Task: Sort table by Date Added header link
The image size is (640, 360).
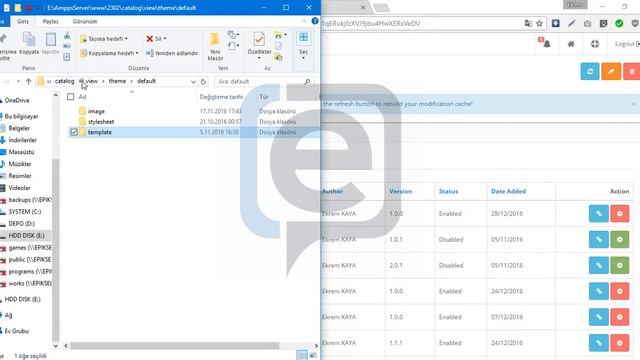Action: pos(508,191)
